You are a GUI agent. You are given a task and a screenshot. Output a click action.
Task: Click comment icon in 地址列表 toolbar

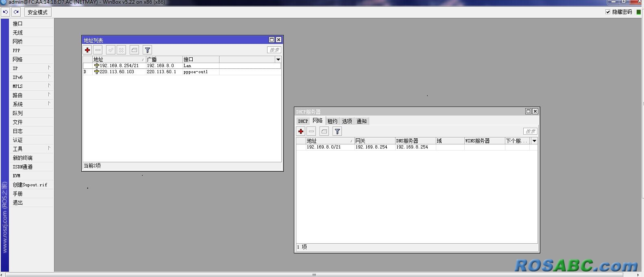point(135,50)
